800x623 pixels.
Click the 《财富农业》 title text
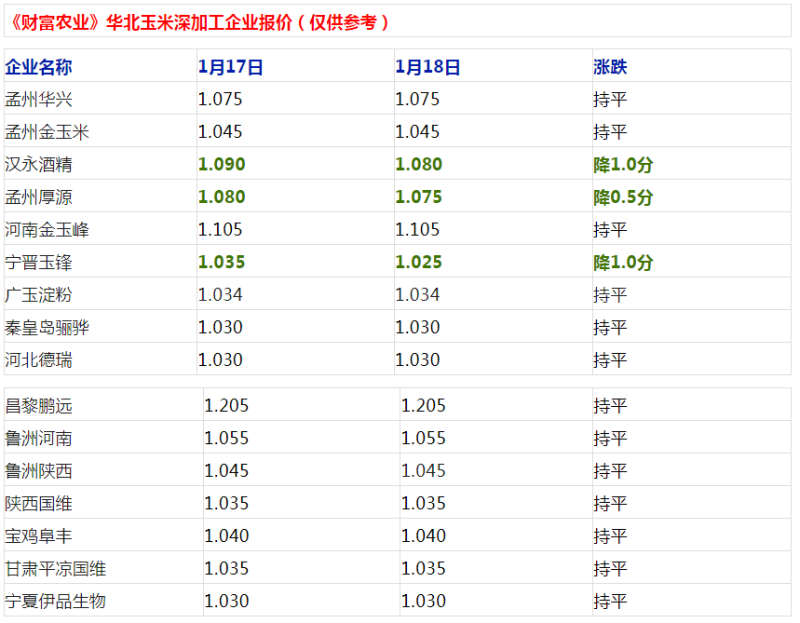pos(52,22)
